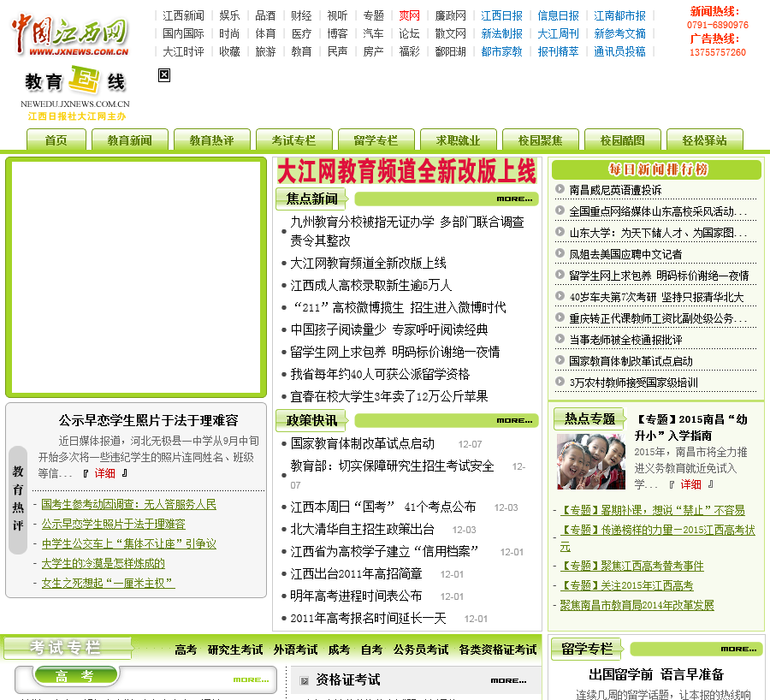Screen dimensions: 770x700
Task: Select 研究生考试 in the 考试专栏 bar
Action: [235, 650]
